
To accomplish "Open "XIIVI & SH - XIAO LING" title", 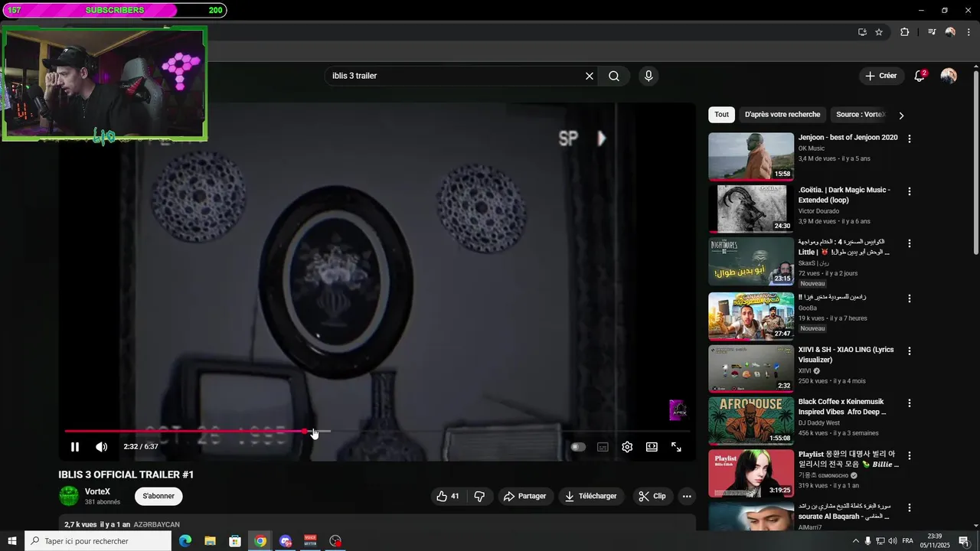I will pyautogui.click(x=846, y=354).
